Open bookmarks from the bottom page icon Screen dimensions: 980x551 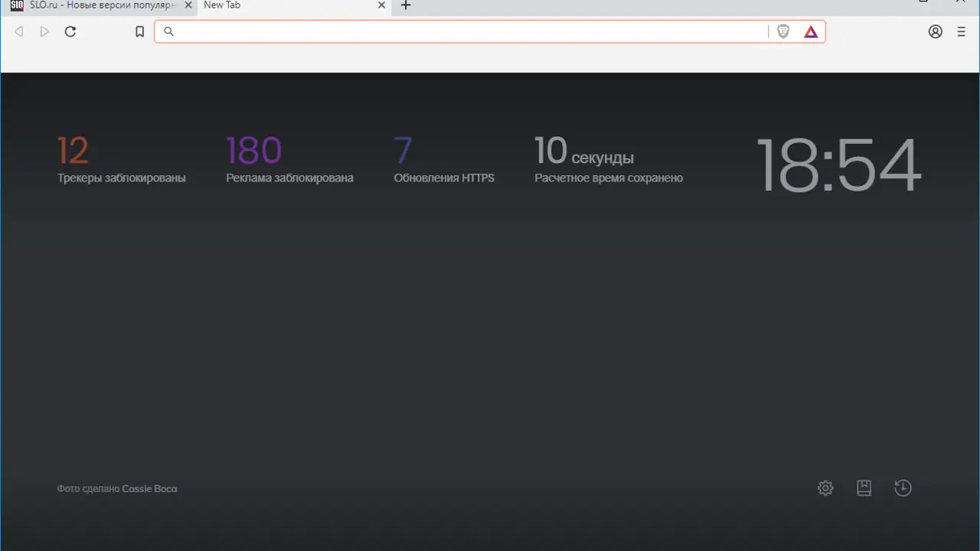[864, 487]
